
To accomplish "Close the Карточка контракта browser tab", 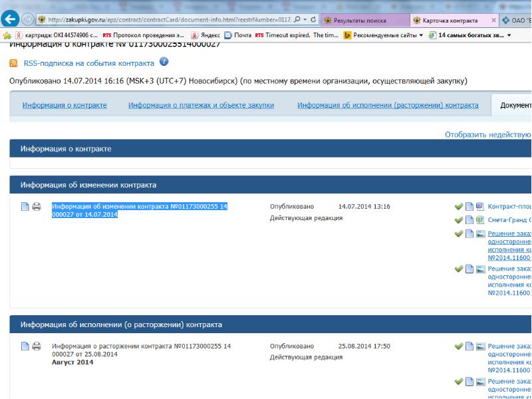I will click(x=493, y=20).
